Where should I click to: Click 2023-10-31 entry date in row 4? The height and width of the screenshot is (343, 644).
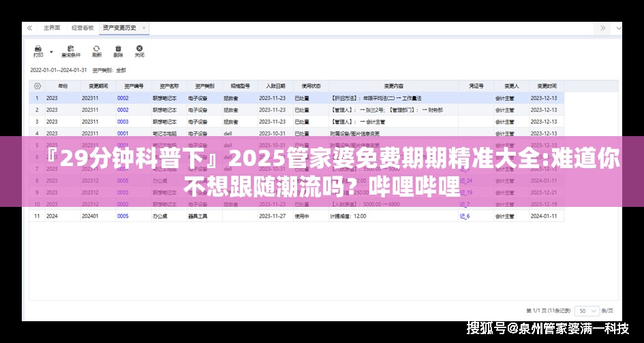(275, 133)
